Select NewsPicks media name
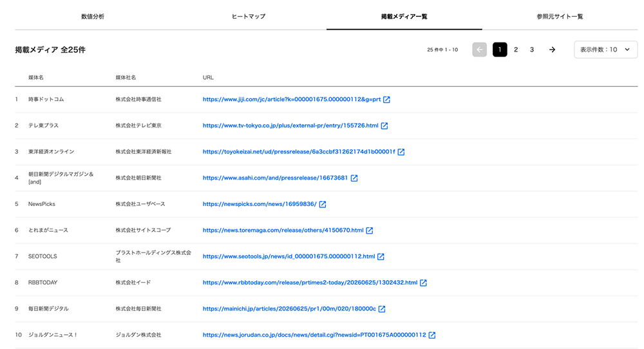 coord(41,204)
